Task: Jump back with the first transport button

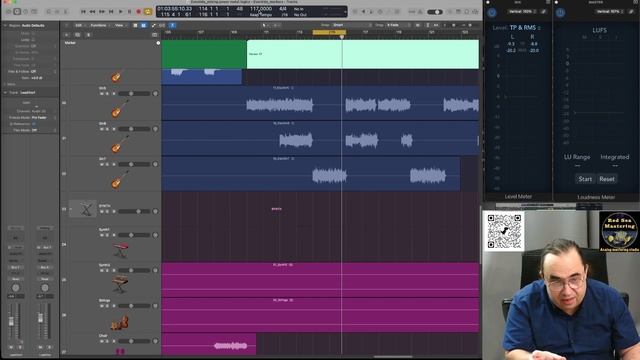Action: [83, 12]
